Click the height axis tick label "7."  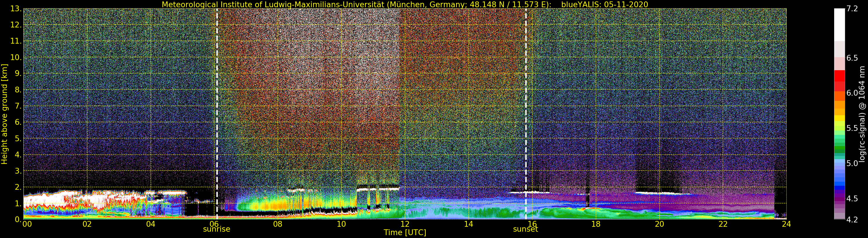tap(18, 106)
